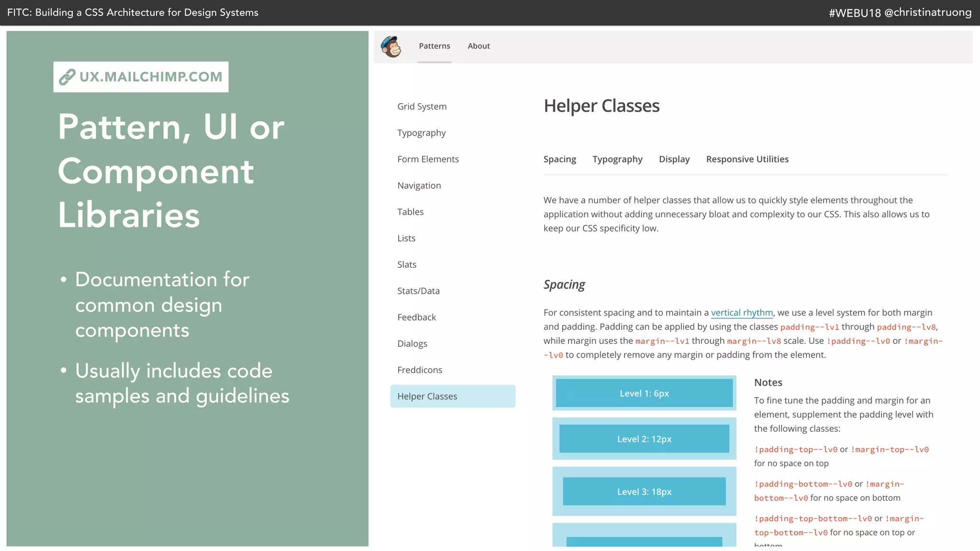The width and height of the screenshot is (980, 551).
Task: Open the About navigation tab
Action: 479,46
